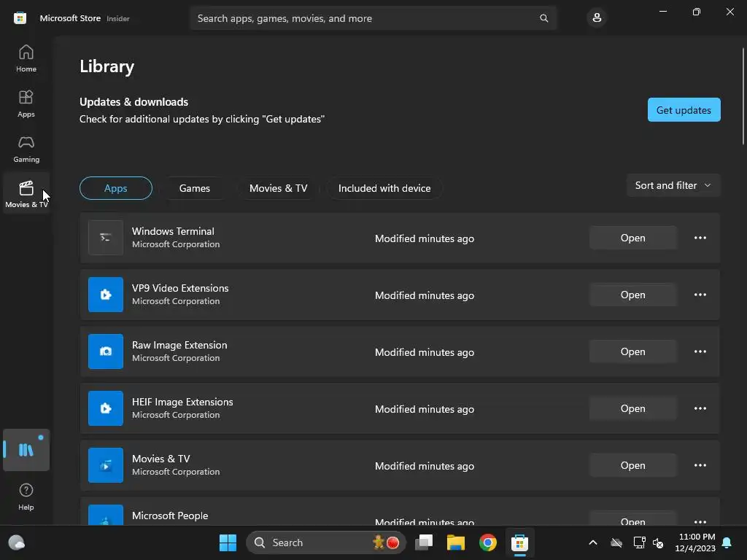Viewport: 747px width, 560px height.
Task: Open VP9 Video Extensions
Action: 632,295
